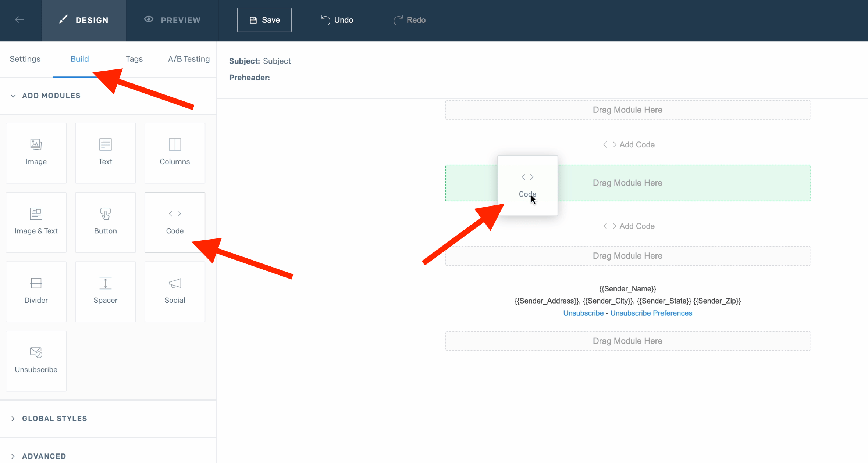Expand the Global Styles section
The image size is (868, 463).
pyautogui.click(x=49, y=419)
